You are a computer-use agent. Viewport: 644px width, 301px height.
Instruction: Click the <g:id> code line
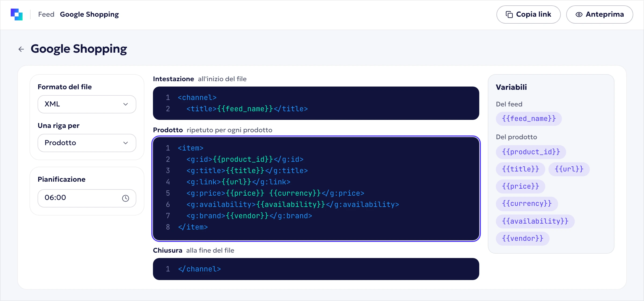[245, 159]
